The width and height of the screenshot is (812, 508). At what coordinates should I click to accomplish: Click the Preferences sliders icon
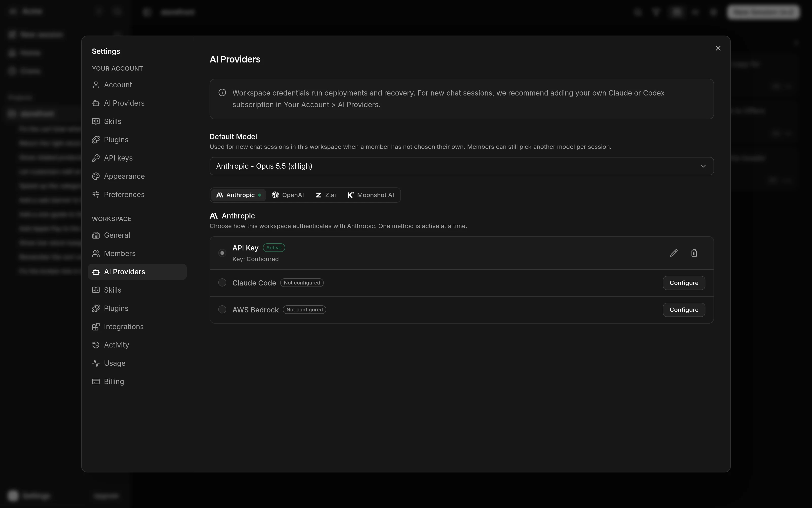tap(96, 195)
